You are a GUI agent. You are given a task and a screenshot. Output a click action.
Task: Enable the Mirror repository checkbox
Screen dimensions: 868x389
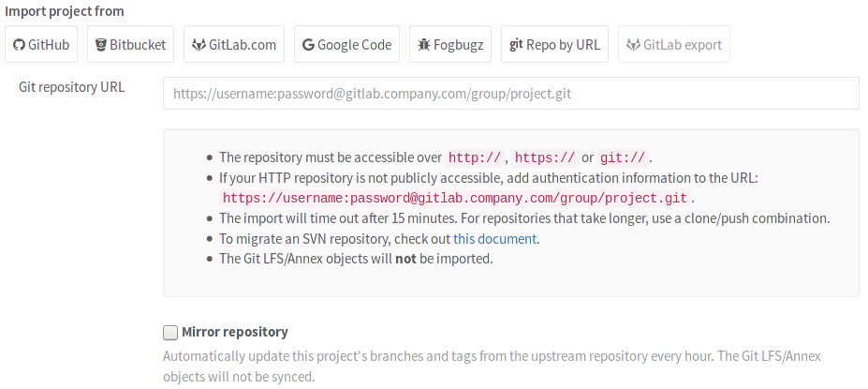tap(170, 332)
